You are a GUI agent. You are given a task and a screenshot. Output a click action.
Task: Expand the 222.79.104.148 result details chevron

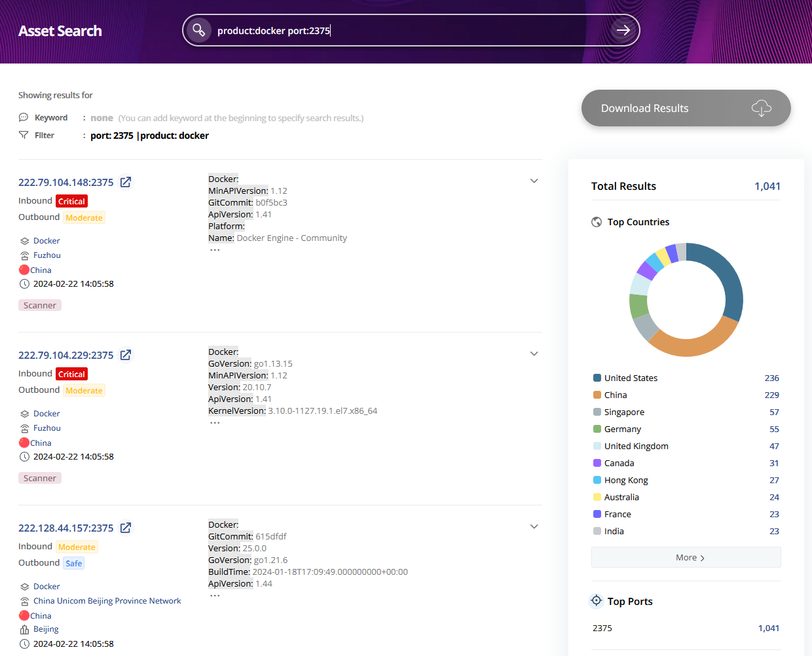coord(534,181)
